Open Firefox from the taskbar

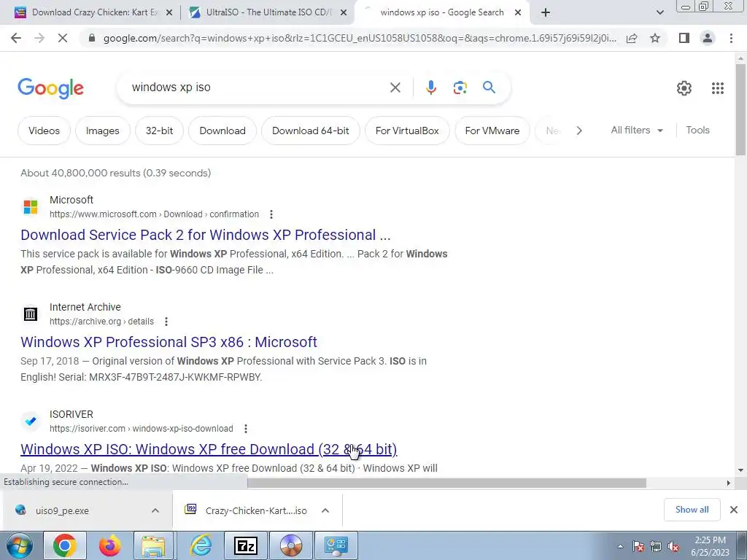click(x=109, y=545)
